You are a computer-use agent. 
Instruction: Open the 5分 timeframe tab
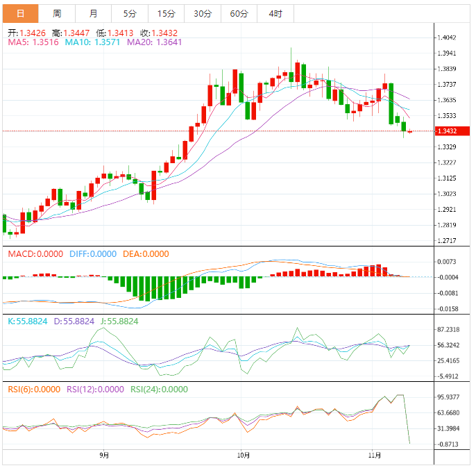[x=130, y=14]
